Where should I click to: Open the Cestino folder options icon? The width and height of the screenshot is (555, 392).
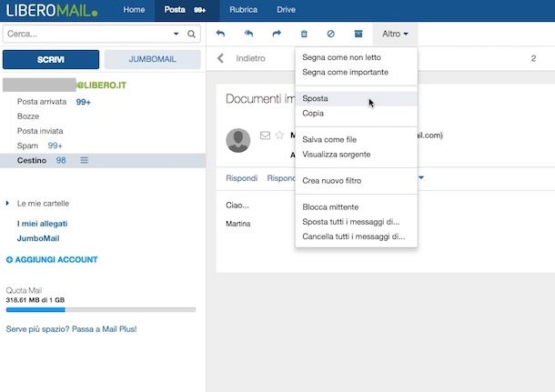pos(85,160)
